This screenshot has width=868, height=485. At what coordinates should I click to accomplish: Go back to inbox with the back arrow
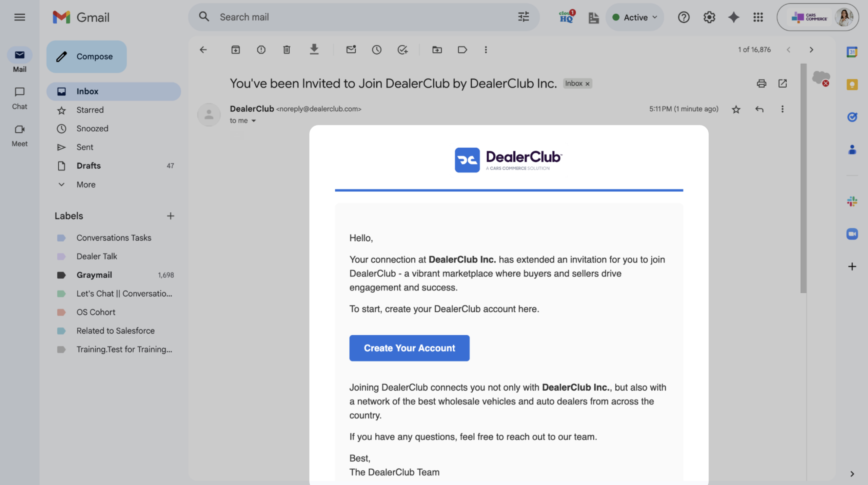tap(203, 50)
